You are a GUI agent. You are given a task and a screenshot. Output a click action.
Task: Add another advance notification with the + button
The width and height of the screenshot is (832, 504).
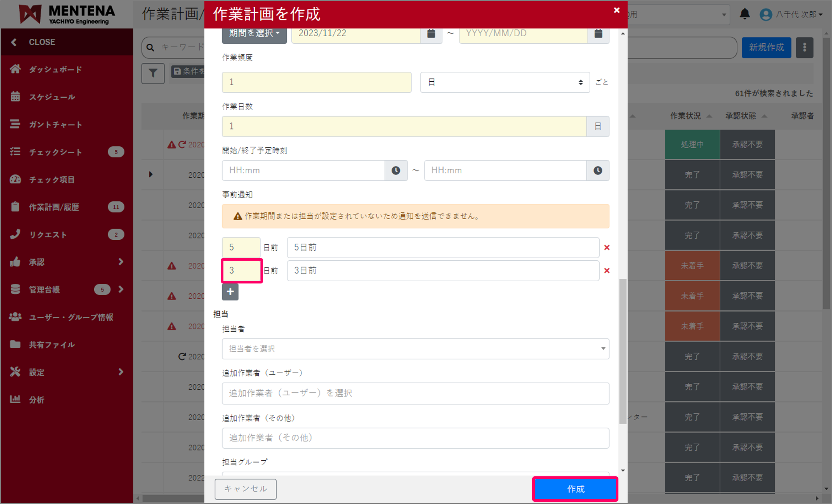(230, 292)
